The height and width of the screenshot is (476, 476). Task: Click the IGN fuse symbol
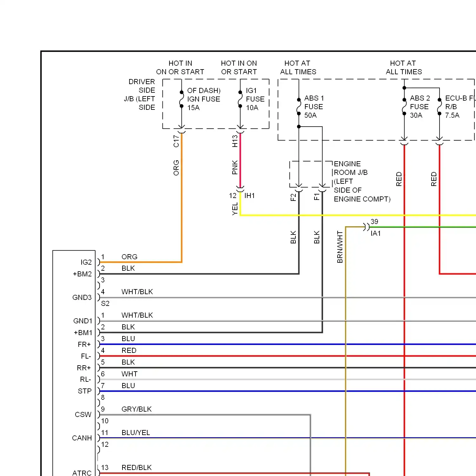pos(182,99)
